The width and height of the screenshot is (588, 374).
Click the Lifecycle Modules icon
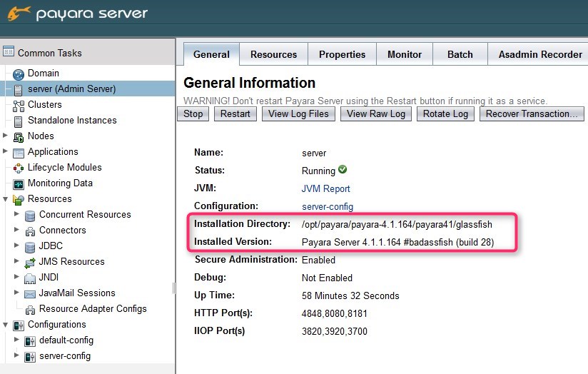(x=19, y=169)
